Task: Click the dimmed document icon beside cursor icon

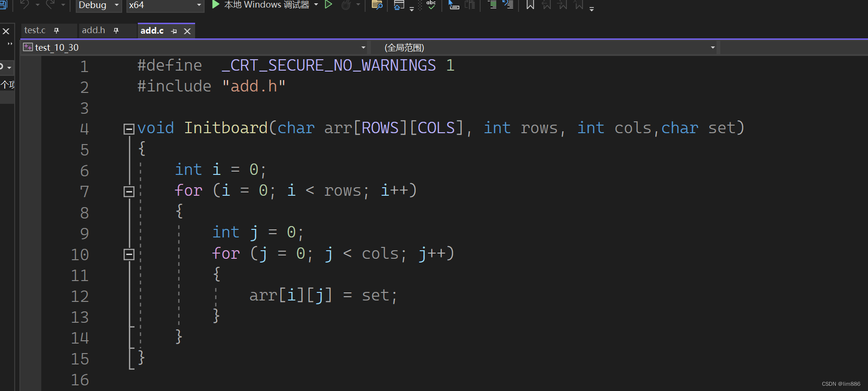Action: pyautogui.click(x=470, y=5)
